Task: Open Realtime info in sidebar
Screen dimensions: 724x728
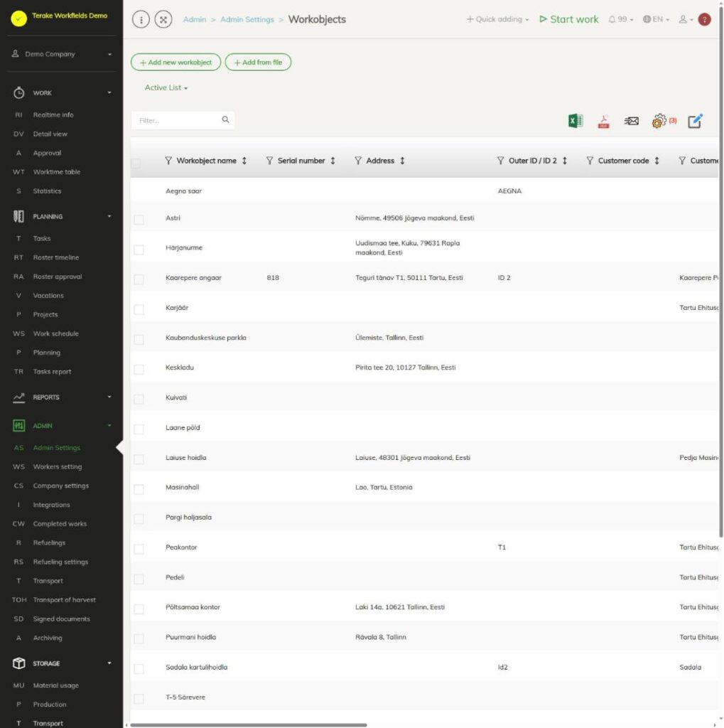Action: (53, 114)
